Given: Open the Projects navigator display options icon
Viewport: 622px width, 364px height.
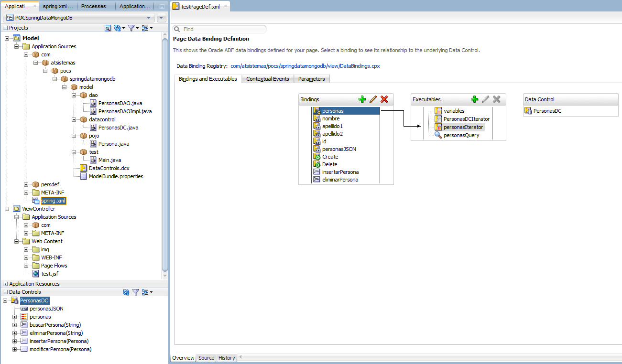Looking at the screenshot, I should (146, 28).
